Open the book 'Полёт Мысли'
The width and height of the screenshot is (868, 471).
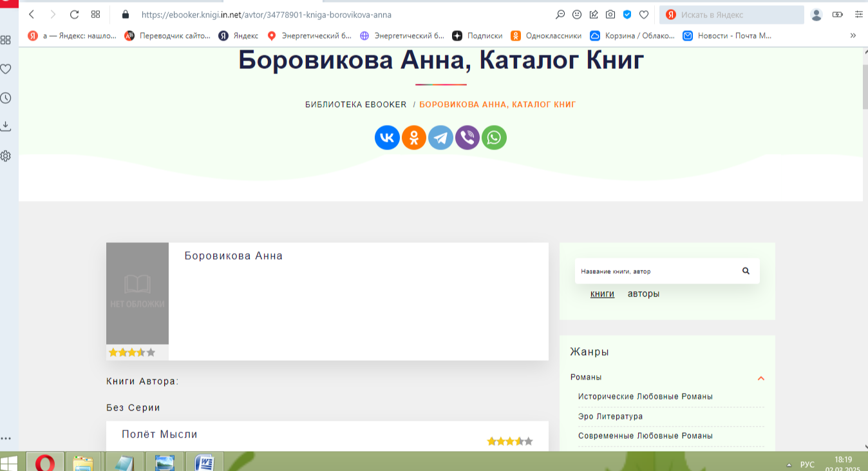click(160, 434)
